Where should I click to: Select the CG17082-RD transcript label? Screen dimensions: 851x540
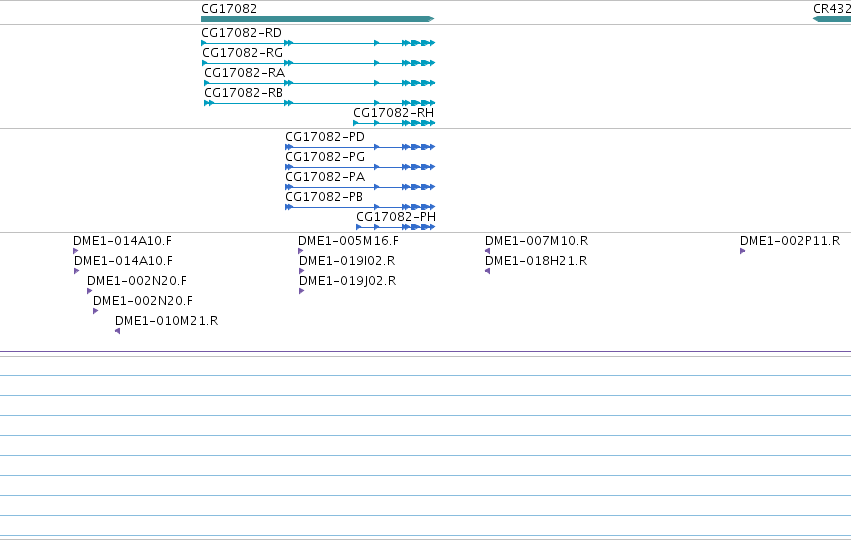(242, 33)
